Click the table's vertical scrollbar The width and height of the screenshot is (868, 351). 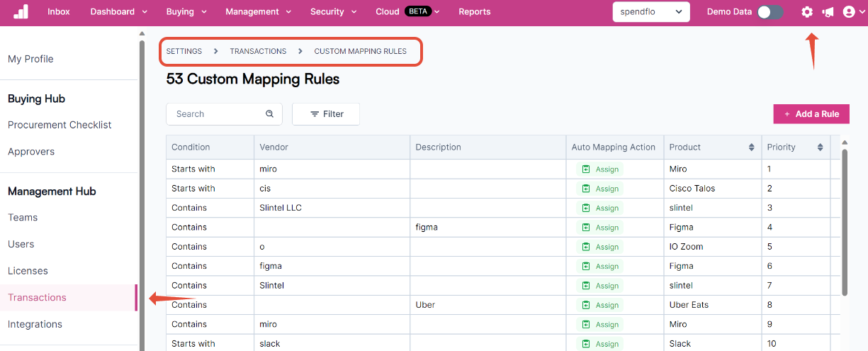845,221
